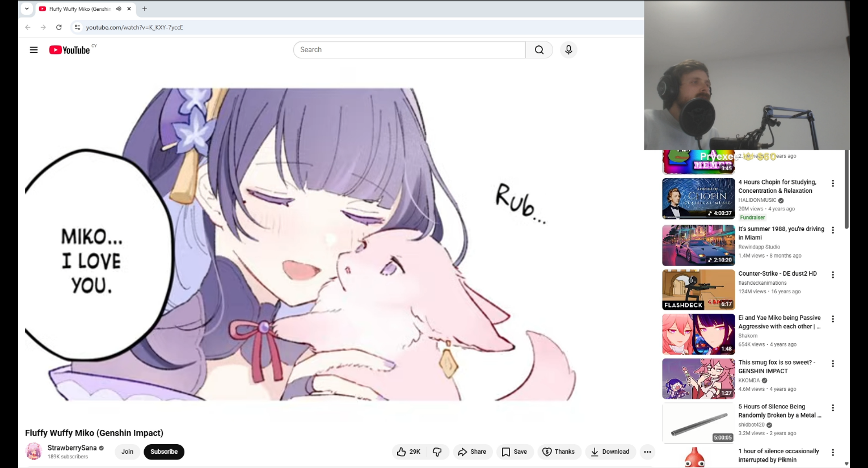Save the video to a playlist
This screenshot has height=468, width=868.
514,452
